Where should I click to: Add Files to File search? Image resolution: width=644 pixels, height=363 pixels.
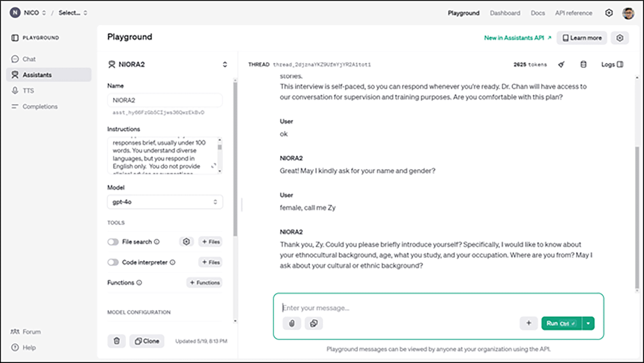click(211, 242)
